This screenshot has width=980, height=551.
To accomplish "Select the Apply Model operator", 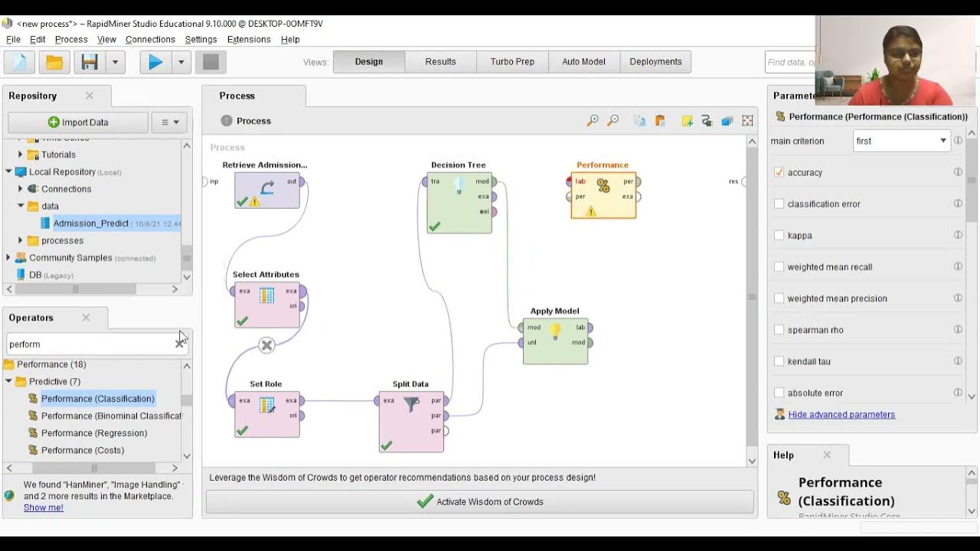I will click(x=556, y=341).
